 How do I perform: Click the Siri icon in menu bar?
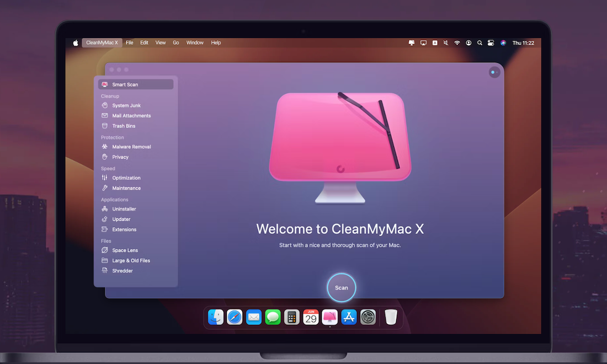503,43
